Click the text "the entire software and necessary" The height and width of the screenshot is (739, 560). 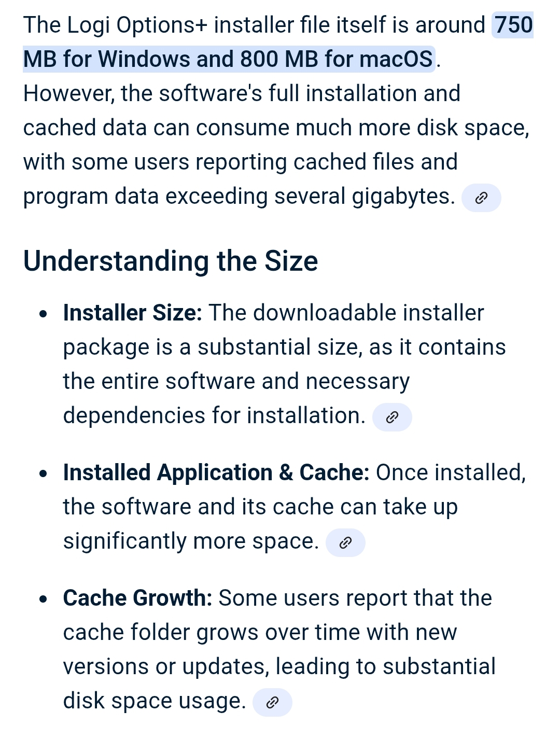pos(236,382)
